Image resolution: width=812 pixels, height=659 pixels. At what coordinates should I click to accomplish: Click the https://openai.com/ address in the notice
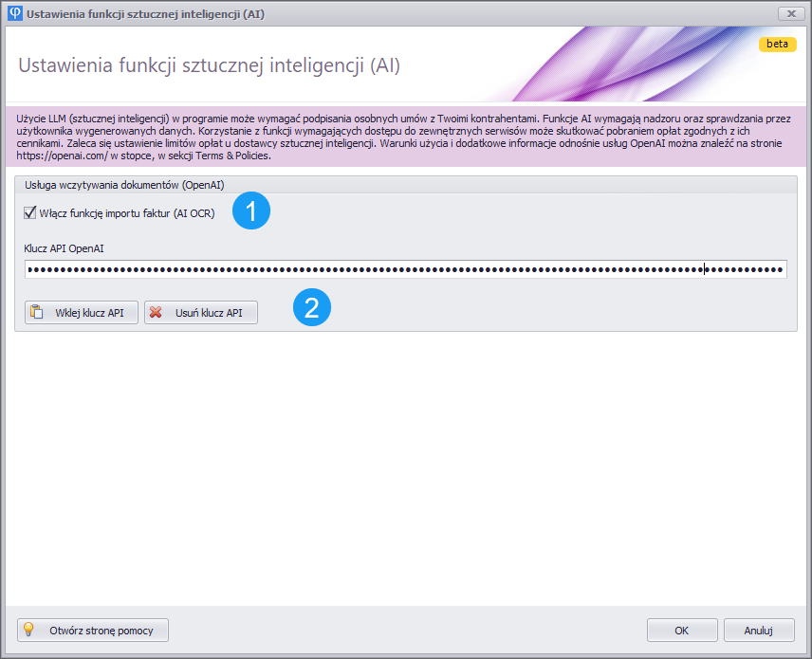click(x=50, y=156)
